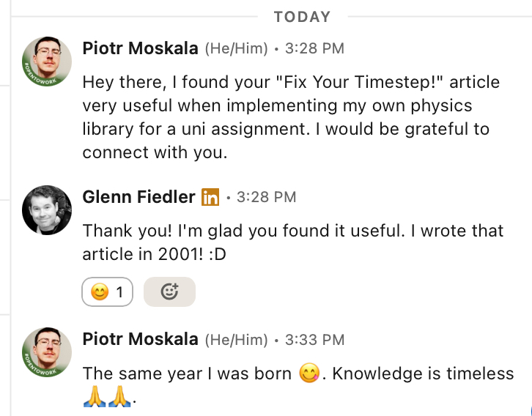Click the yummy face emoji after 'born'

point(310,374)
